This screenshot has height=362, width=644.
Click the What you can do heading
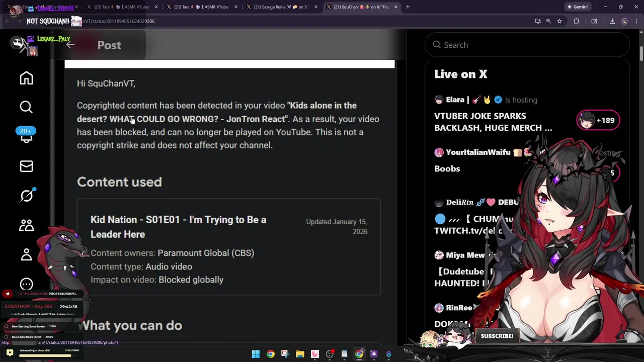131,325
